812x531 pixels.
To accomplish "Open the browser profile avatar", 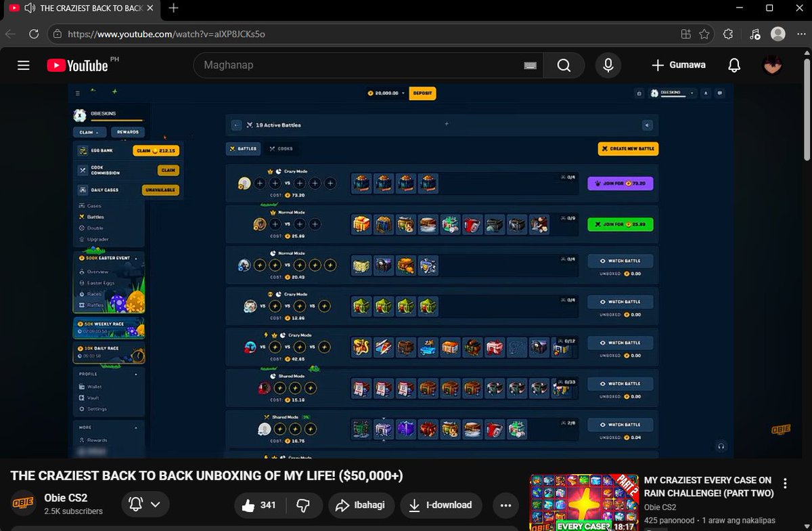I will click(778, 33).
